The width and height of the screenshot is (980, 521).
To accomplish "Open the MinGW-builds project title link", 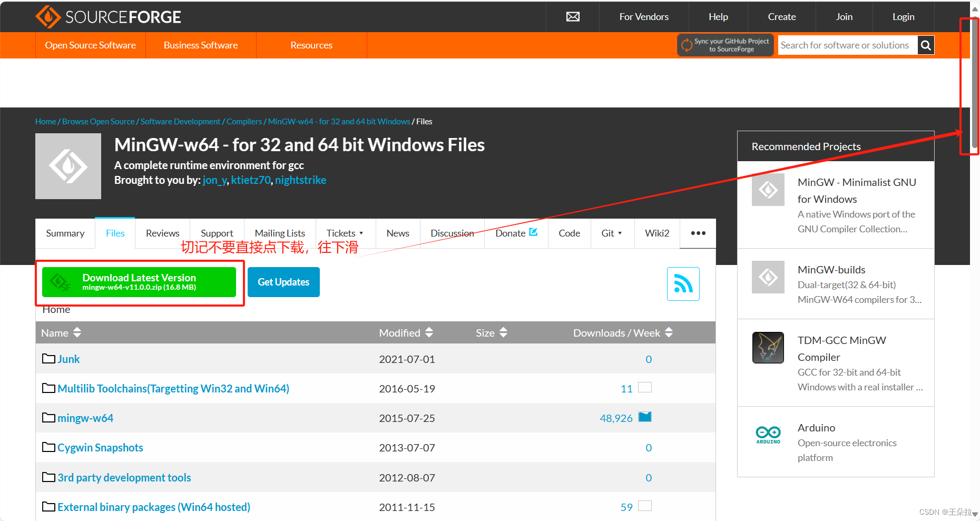I will tap(831, 270).
